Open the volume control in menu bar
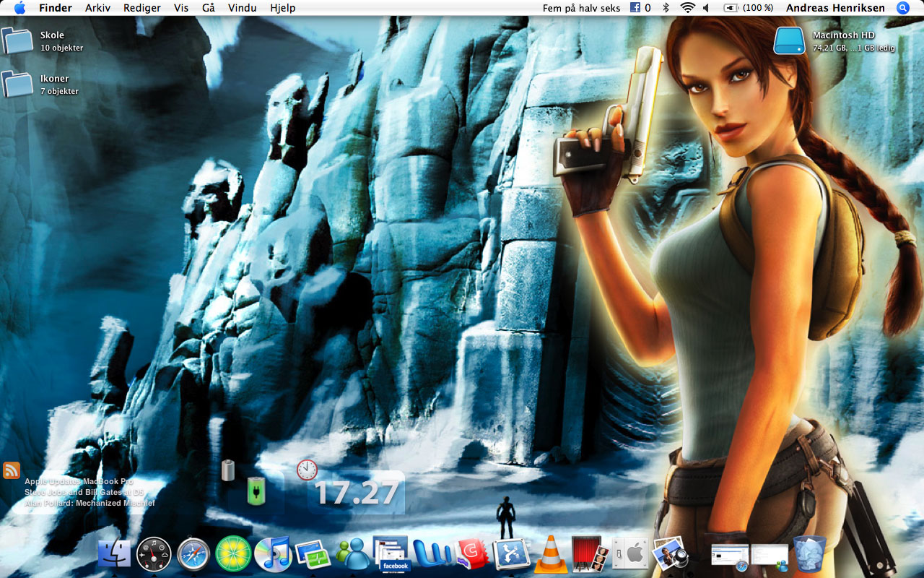 (706, 8)
